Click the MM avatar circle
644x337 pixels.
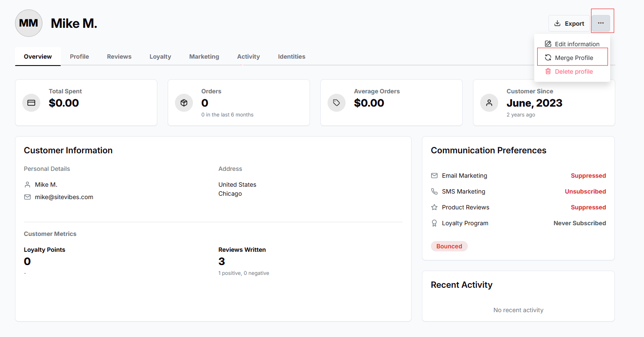pos(29,23)
